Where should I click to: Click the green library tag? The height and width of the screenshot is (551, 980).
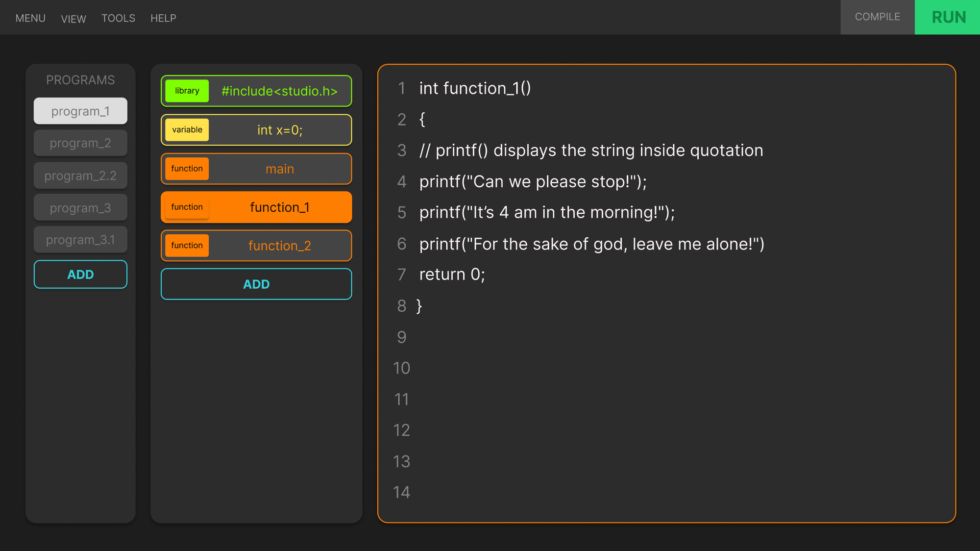point(187,91)
